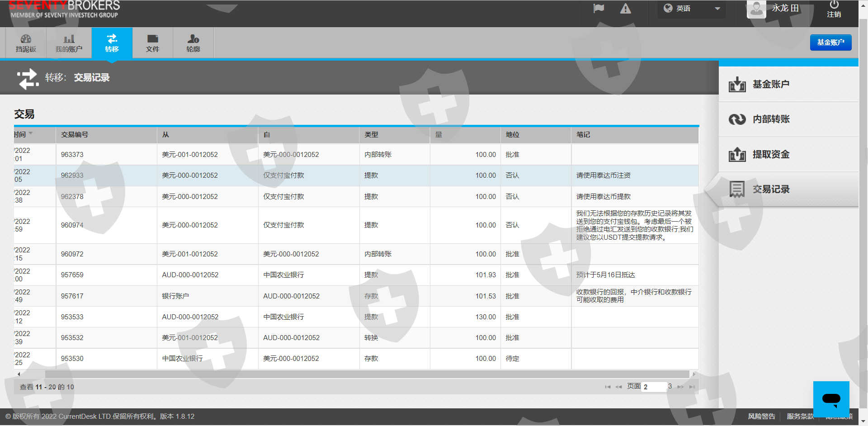Click the fund account deposit icon
Viewport: 868px width, 426px height.
point(737,84)
